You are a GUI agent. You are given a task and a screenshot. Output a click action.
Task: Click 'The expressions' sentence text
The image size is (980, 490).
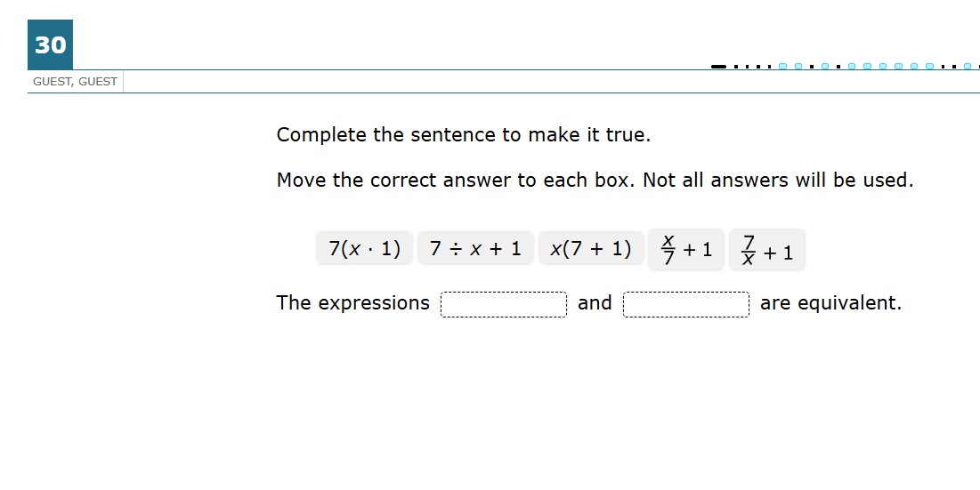[353, 303]
